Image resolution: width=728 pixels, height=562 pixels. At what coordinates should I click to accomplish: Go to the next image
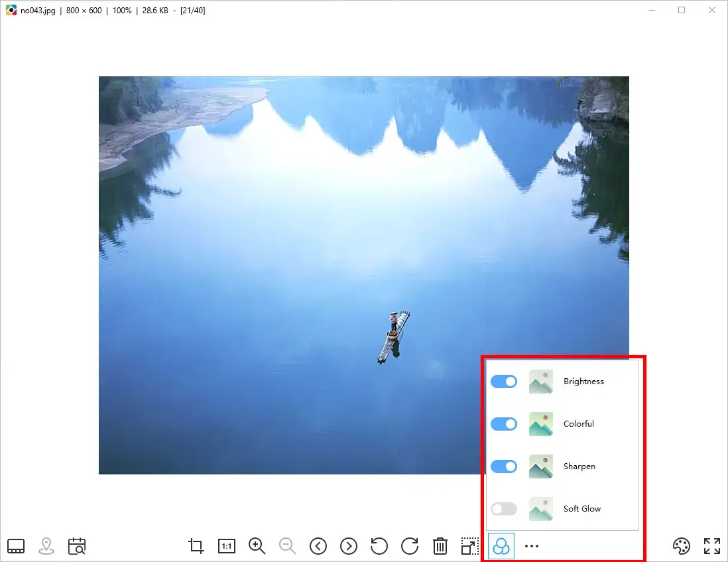pos(348,546)
